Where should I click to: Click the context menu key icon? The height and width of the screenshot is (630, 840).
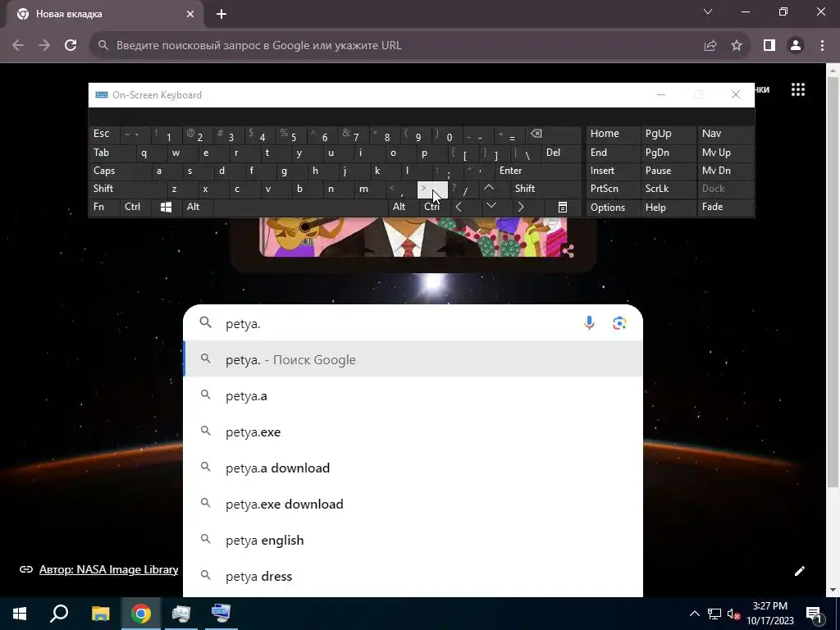tap(563, 207)
